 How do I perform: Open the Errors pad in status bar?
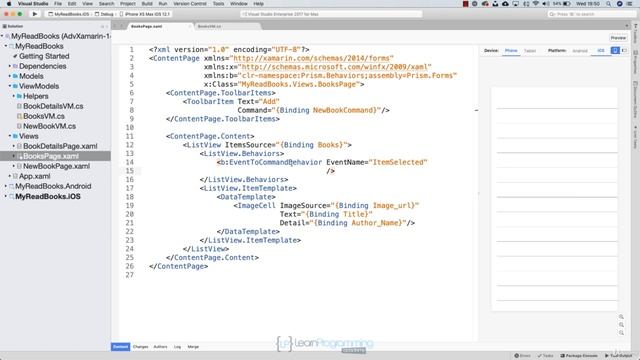pyautogui.click(x=523, y=356)
